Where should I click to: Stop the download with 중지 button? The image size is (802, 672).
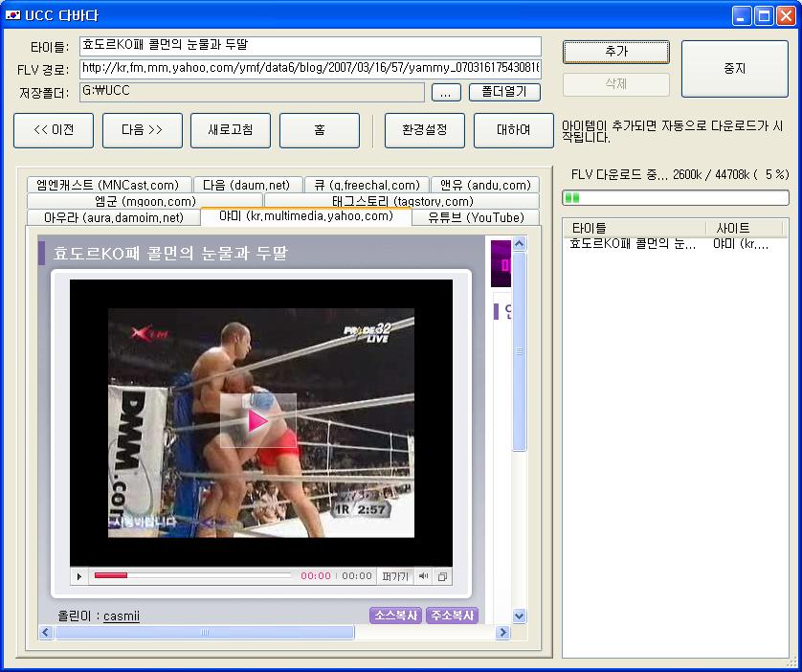tap(734, 69)
